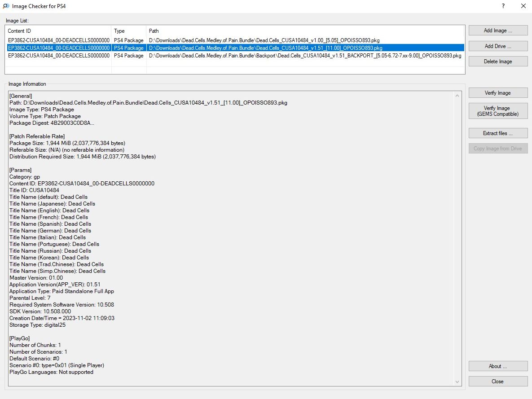Click the Distribution Required Size line
This screenshot has height=399, width=532.
83,157
